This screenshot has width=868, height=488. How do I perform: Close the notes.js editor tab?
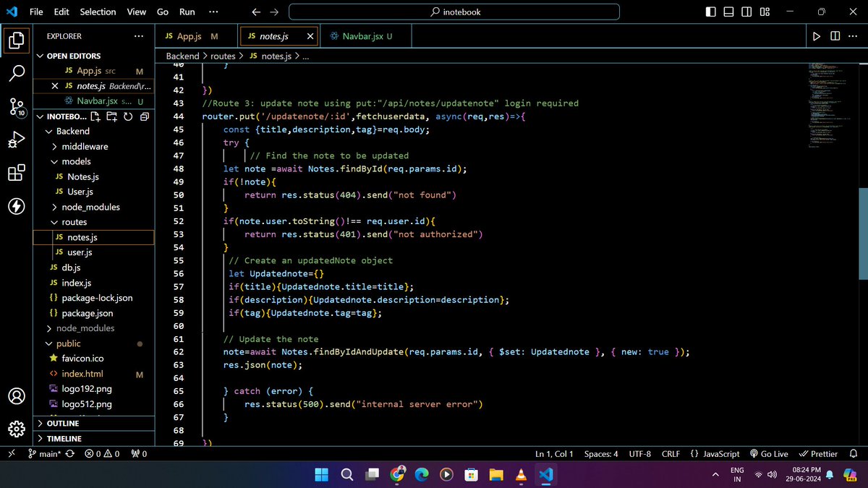pos(311,36)
